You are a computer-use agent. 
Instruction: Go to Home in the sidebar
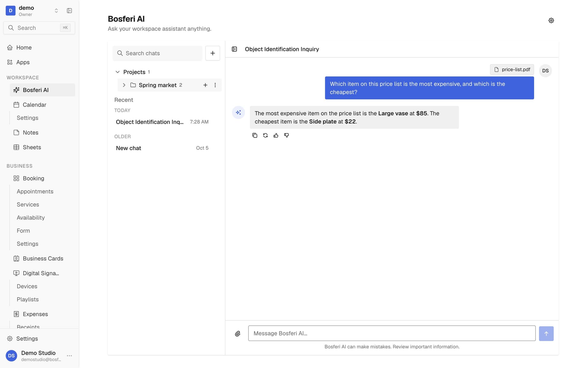click(x=39, y=48)
